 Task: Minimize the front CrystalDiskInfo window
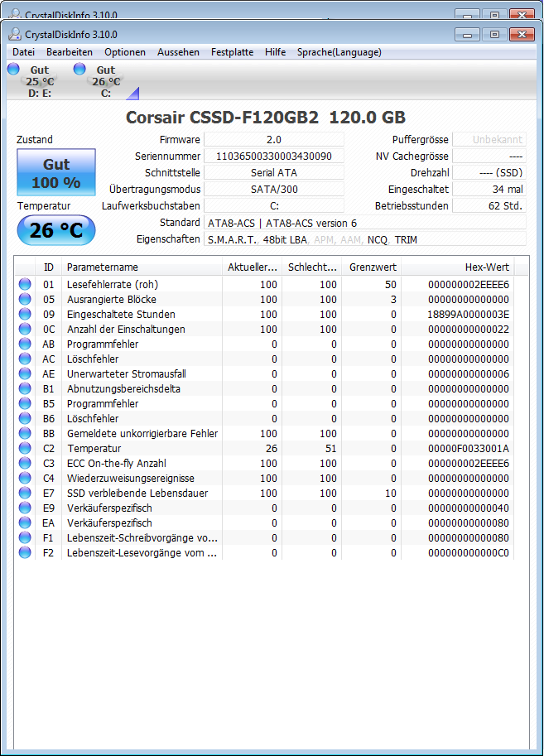click(x=467, y=34)
